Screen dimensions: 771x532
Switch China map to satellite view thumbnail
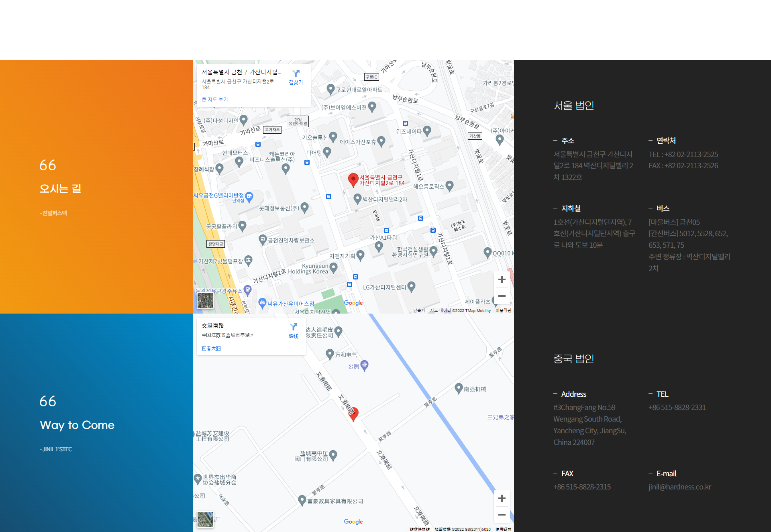pyautogui.click(x=205, y=519)
